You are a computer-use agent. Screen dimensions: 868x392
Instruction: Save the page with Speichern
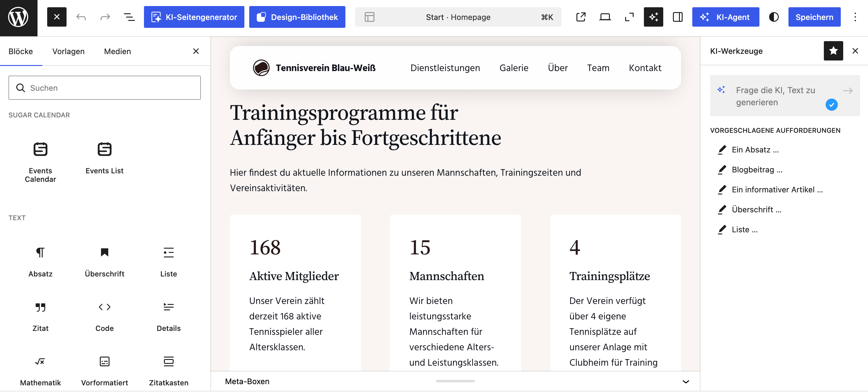coord(814,17)
